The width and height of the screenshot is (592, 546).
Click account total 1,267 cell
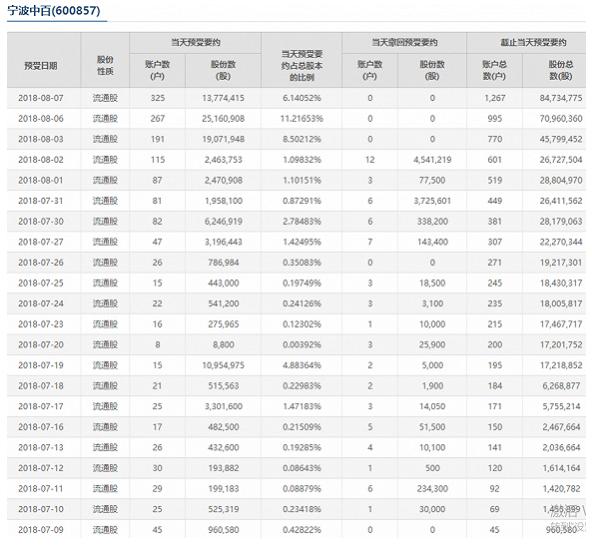point(495,98)
